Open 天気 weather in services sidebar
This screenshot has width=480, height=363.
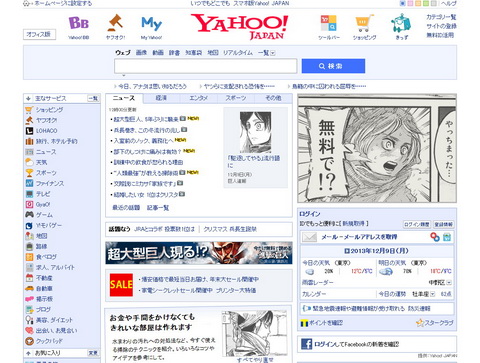pyautogui.click(x=42, y=162)
